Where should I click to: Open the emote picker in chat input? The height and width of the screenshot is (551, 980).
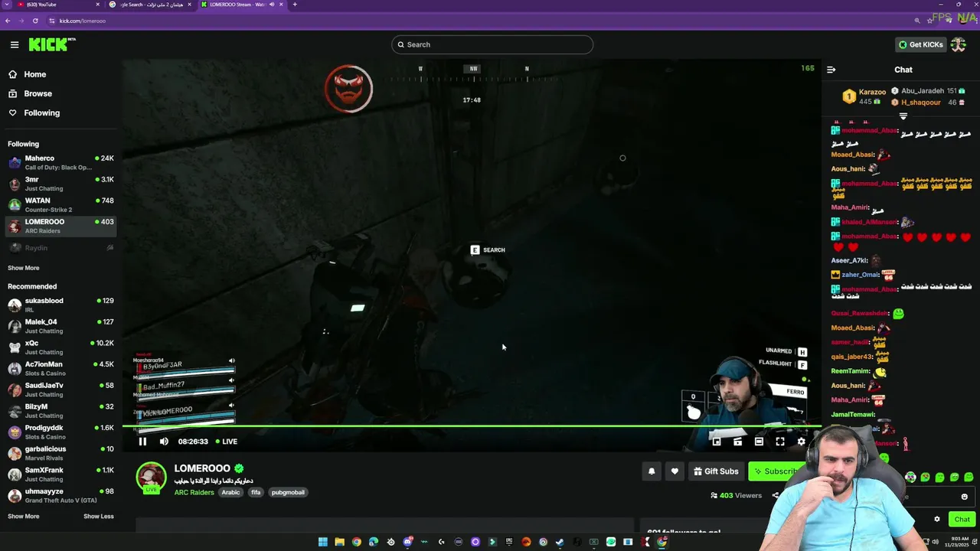coord(964,497)
